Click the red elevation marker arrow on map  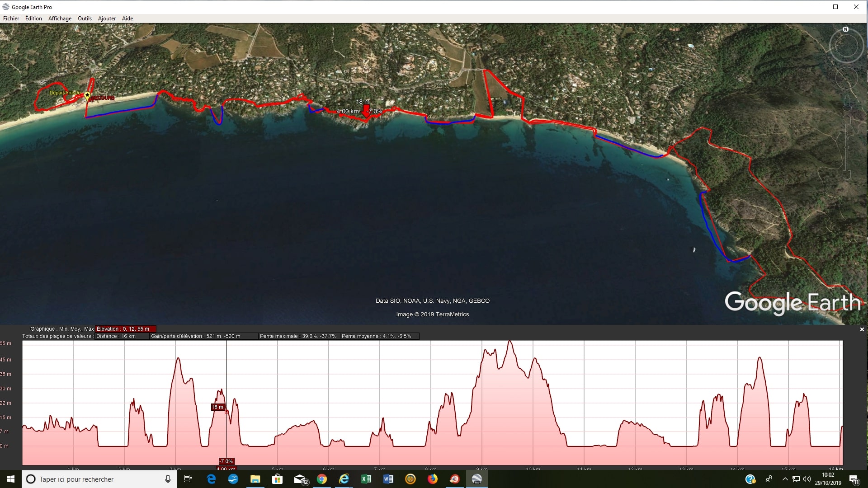point(366,112)
